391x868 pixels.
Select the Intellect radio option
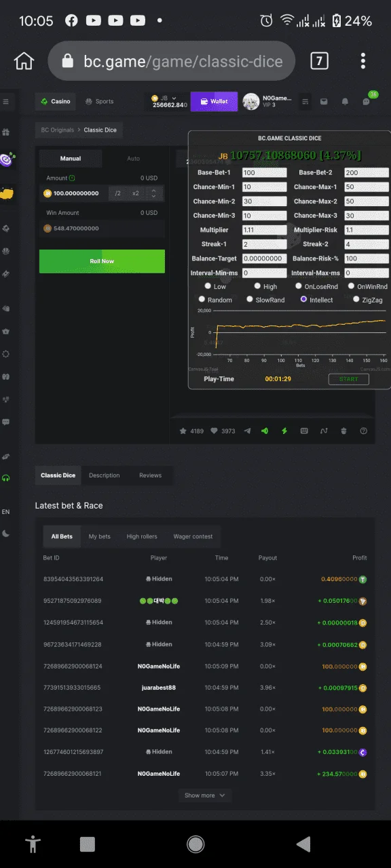click(303, 299)
